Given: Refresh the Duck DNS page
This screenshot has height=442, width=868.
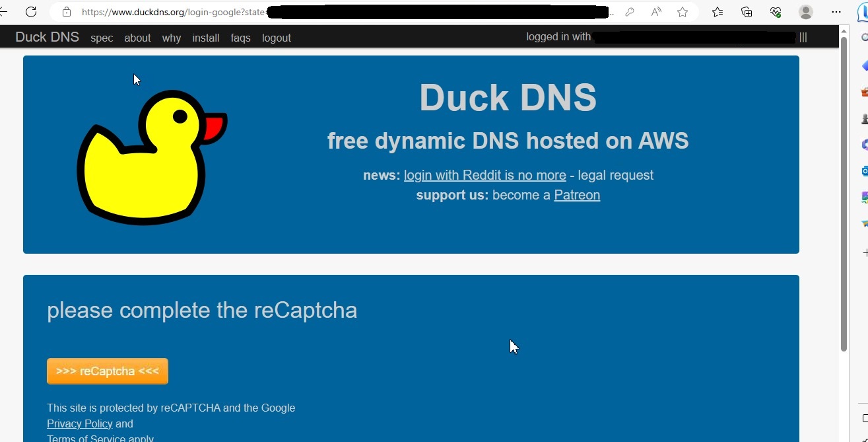Looking at the screenshot, I should click(x=30, y=12).
